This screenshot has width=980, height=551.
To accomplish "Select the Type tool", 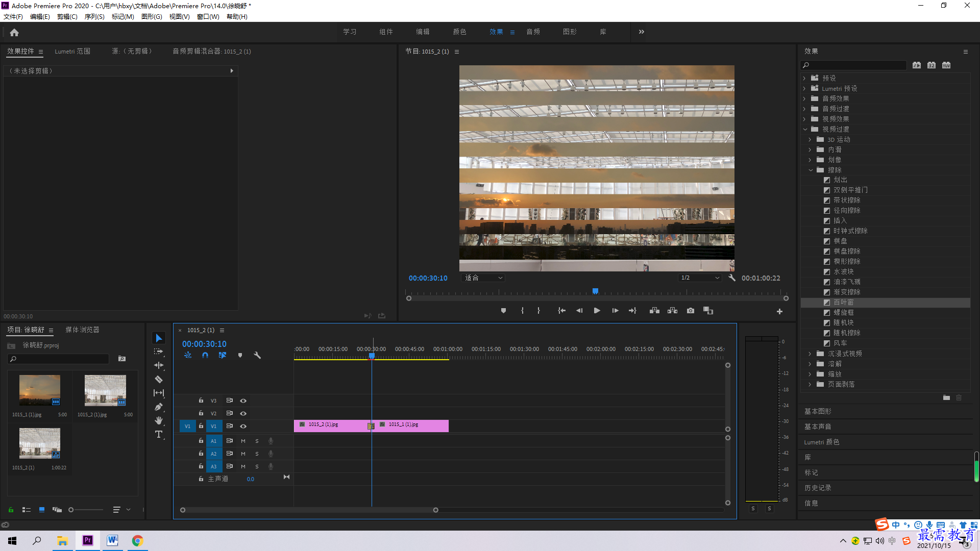I will click(159, 434).
